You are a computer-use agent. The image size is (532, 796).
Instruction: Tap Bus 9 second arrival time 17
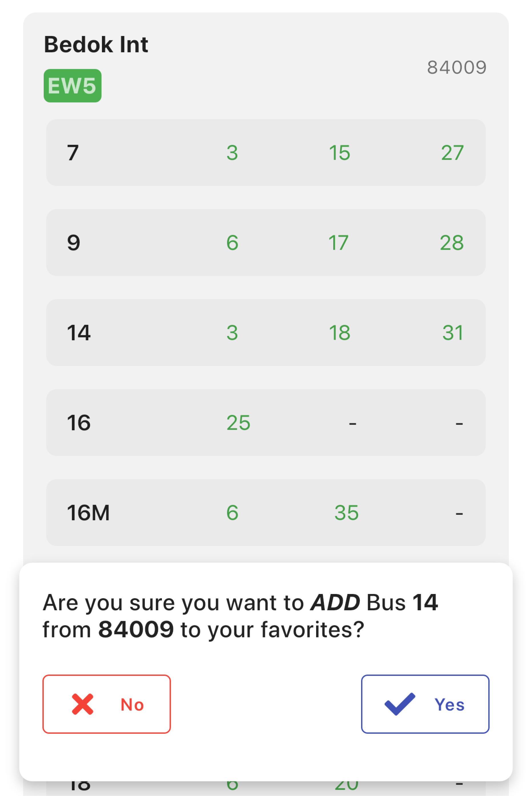[339, 243]
